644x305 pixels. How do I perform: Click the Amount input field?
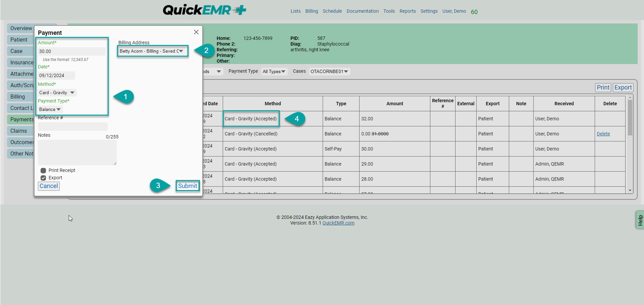(x=72, y=51)
